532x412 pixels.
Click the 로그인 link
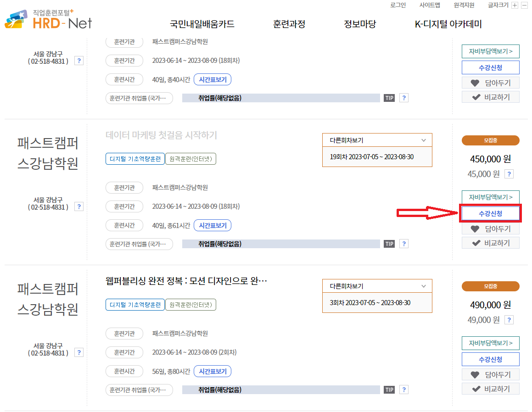tap(399, 5)
